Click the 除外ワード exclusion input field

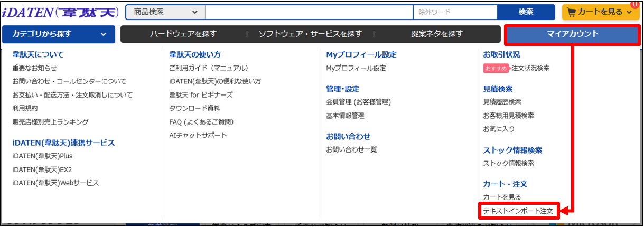455,12
